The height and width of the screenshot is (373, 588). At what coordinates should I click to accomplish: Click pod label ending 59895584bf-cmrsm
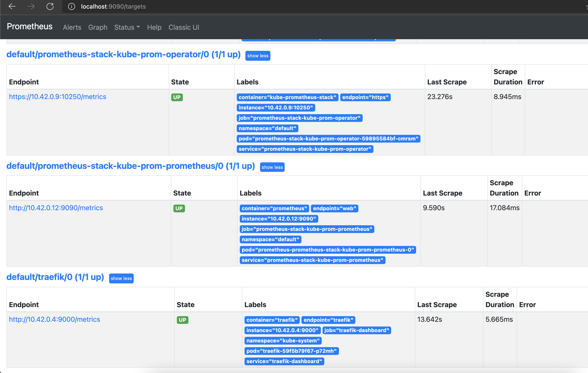pyautogui.click(x=328, y=138)
